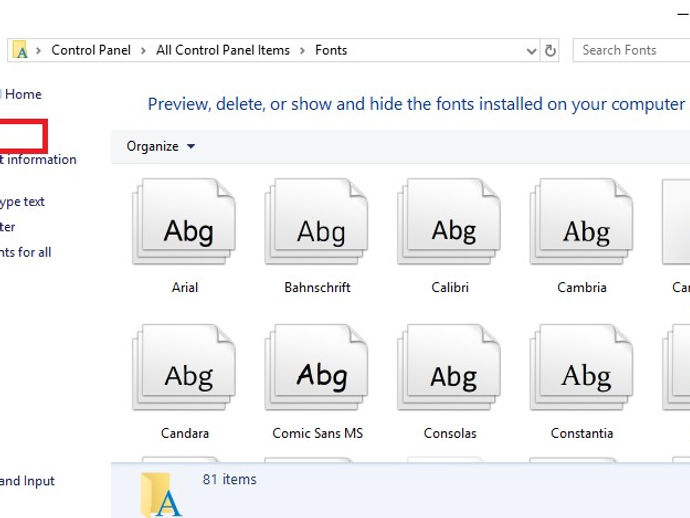Open the Bahnschrift font family icon
Viewport: 690px width, 518px height.
pyautogui.click(x=316, y=221)
